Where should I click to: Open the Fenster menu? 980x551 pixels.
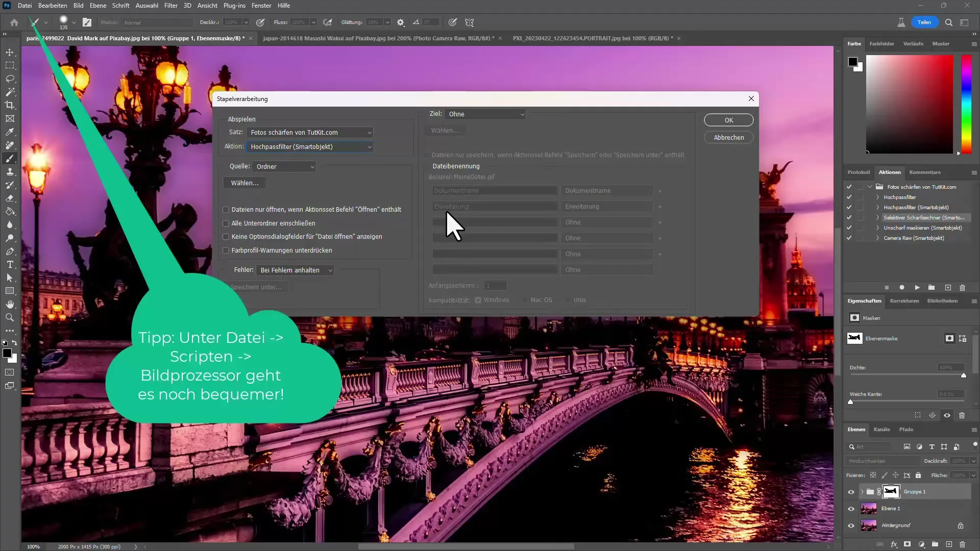(261, 6)
